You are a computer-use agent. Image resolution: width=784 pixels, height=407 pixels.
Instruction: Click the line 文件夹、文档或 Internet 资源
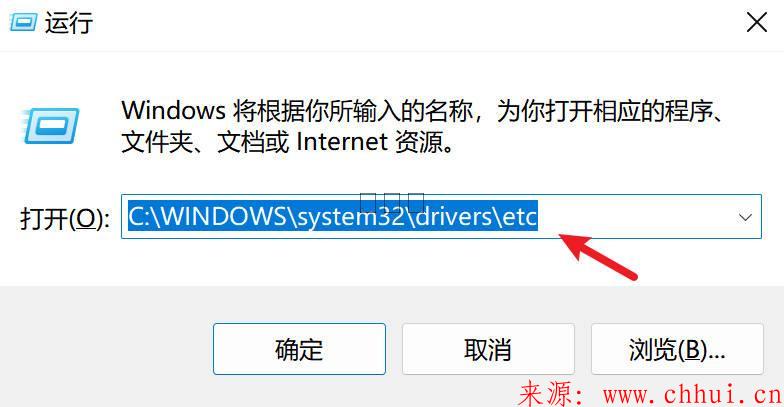pos(288,142)
